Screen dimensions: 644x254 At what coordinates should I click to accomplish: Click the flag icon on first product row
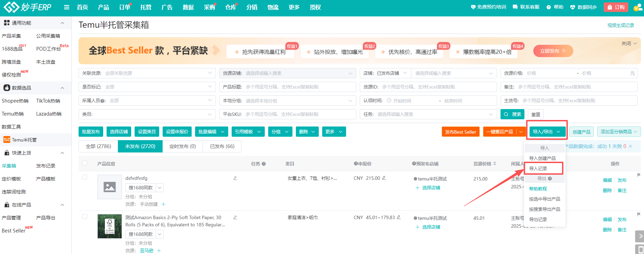[639, 175]
